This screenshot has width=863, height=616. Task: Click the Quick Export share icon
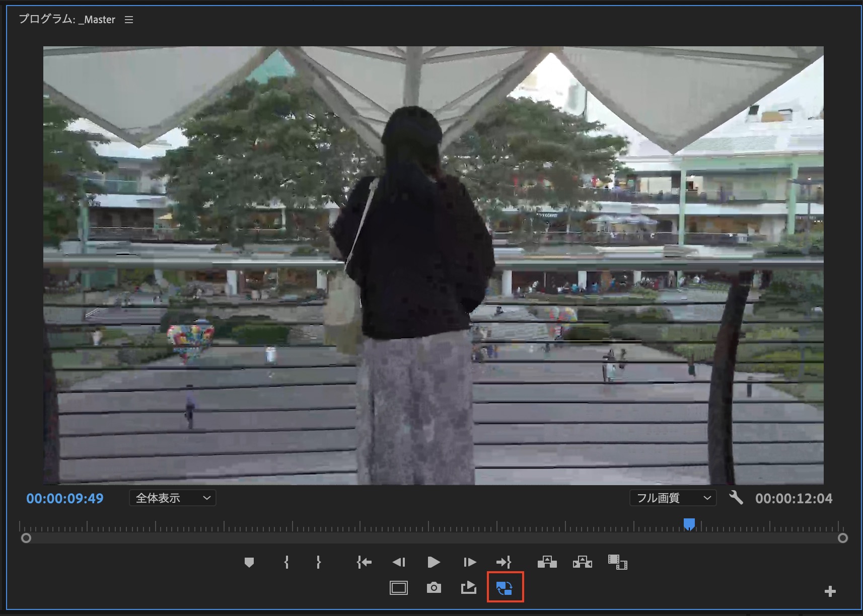[x=469, y=588]
